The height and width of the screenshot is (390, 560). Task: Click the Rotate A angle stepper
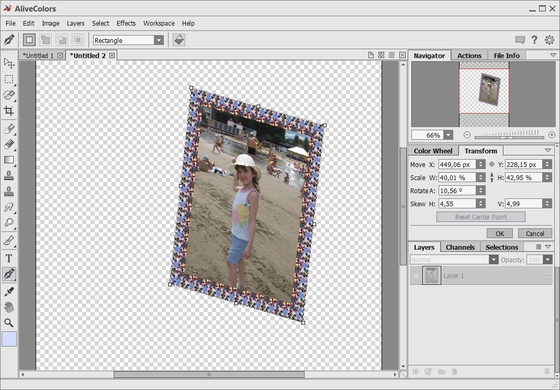[x=481, y=190]
